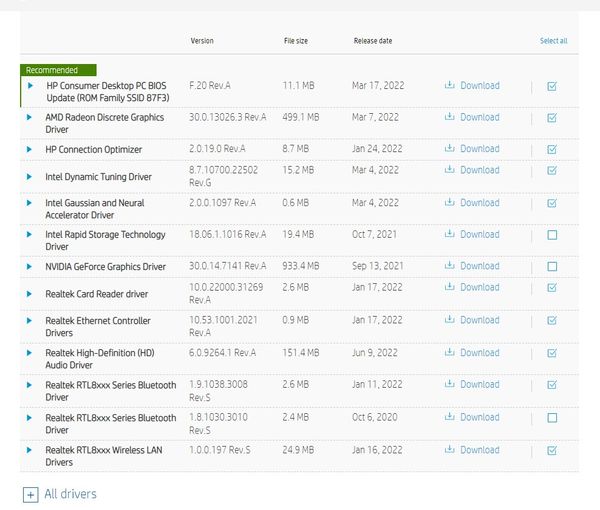Click file size value 499.1 MB
Image resolution: width=600 pixels, height=510 pixels.
[x=301, y=117]
